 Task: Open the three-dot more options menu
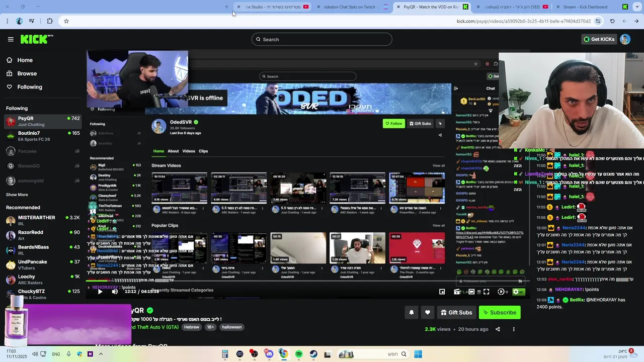[514, 329]
